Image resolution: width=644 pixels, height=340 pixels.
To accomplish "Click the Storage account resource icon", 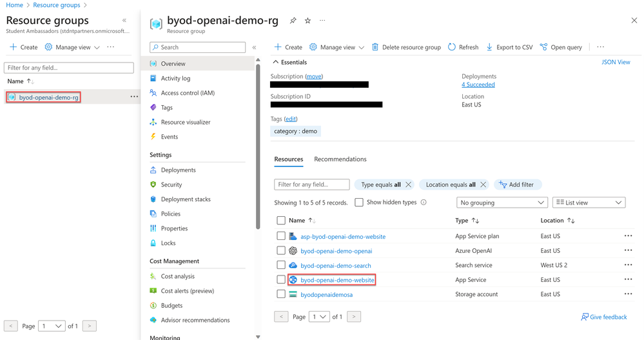I will click(x=293, y=294).
